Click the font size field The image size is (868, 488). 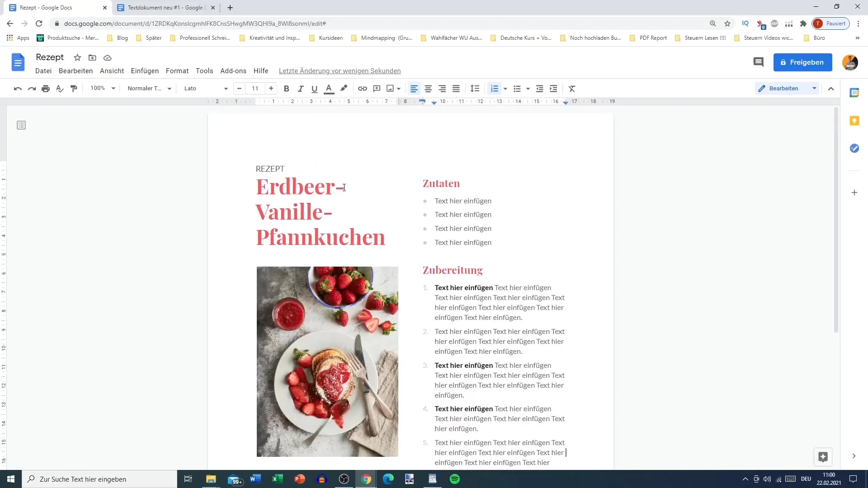(x=255, y=89)
